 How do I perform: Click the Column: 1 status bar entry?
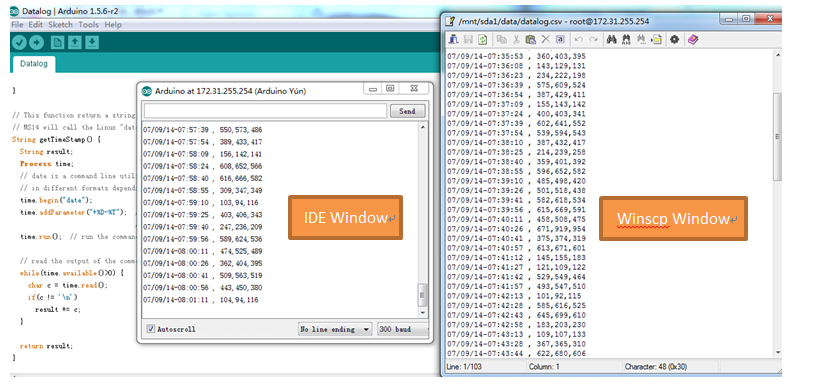[544, 367]
